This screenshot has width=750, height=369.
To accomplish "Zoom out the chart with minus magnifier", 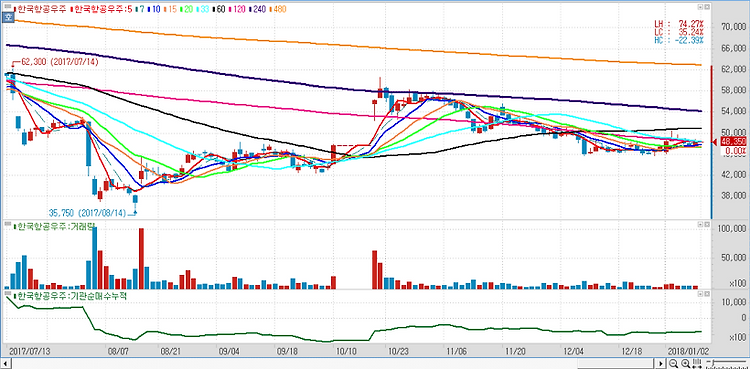I will [673, 364].
